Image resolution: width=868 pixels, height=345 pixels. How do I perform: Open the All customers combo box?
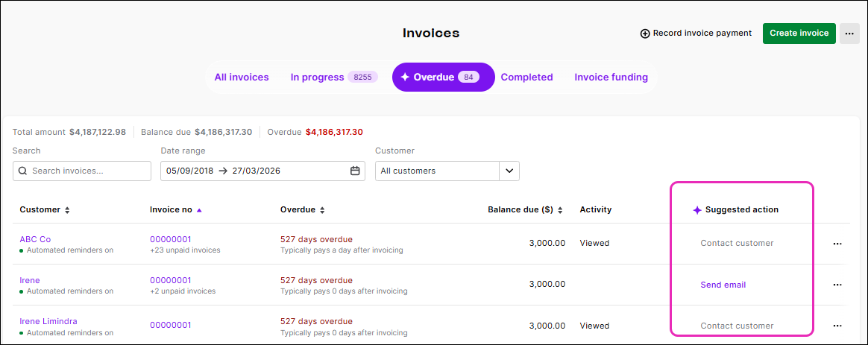pyautogui.click(x=447, y=171)
